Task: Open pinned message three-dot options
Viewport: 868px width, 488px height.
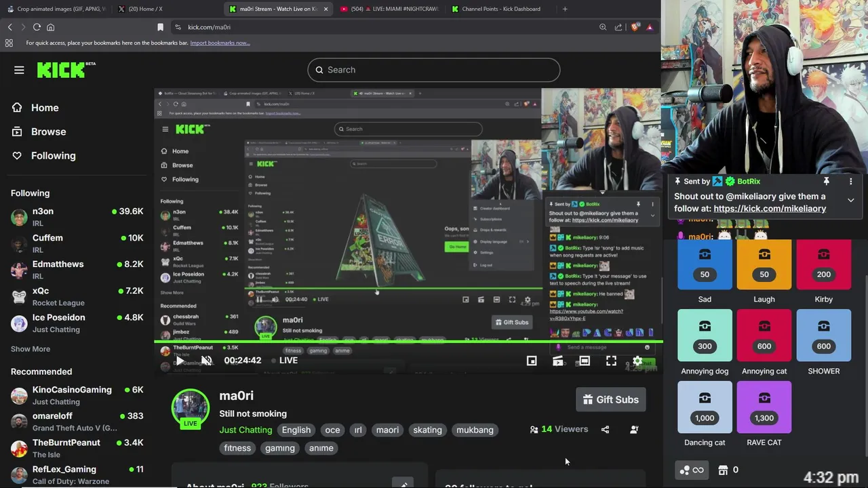Action: (x=850, y=182)
